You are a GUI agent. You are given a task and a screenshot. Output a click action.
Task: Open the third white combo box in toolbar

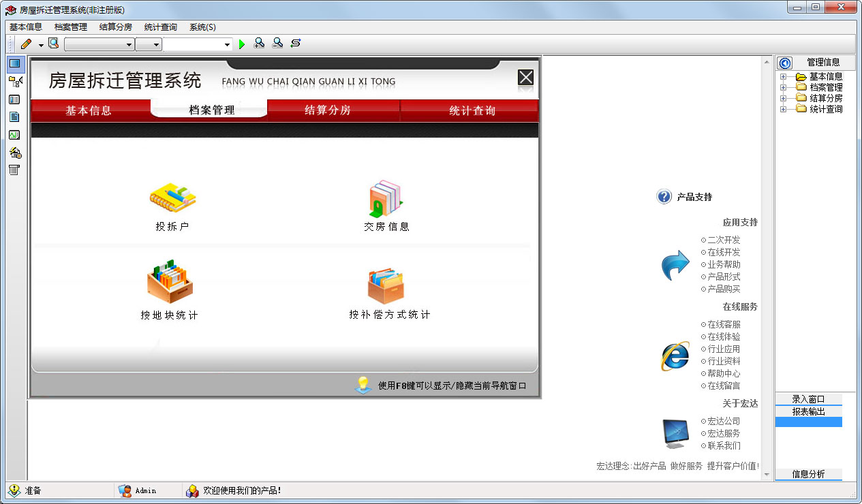pos(198,44)
